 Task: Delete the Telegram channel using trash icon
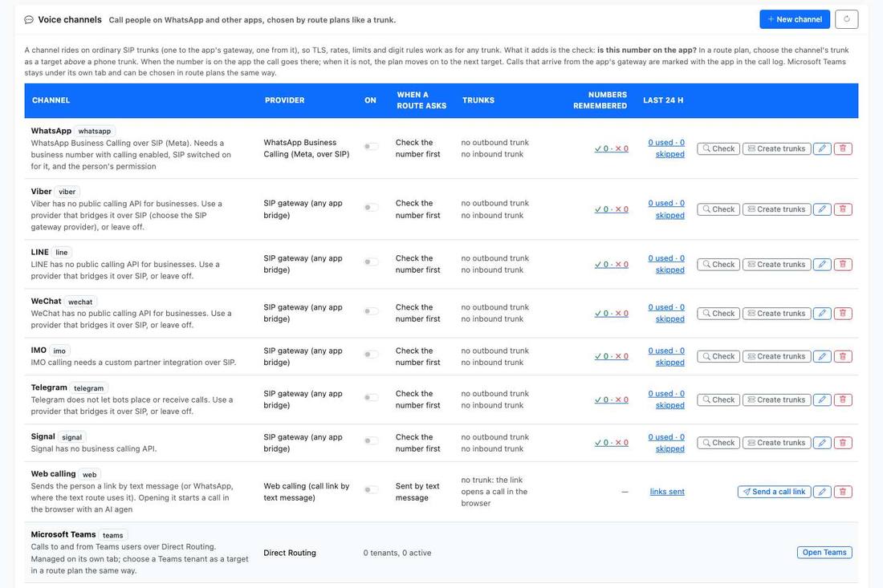(843, 399)
